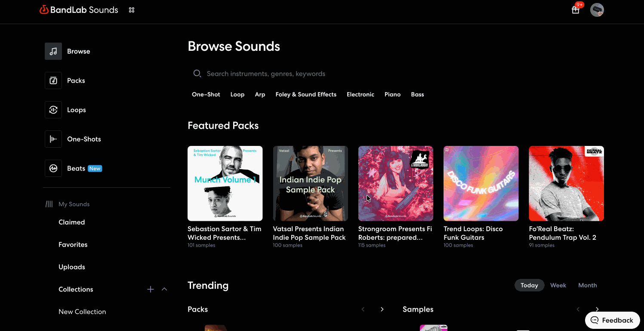The image size is (644, 331).
Task: Open the apps grid icon
Action: click(132, 10)
